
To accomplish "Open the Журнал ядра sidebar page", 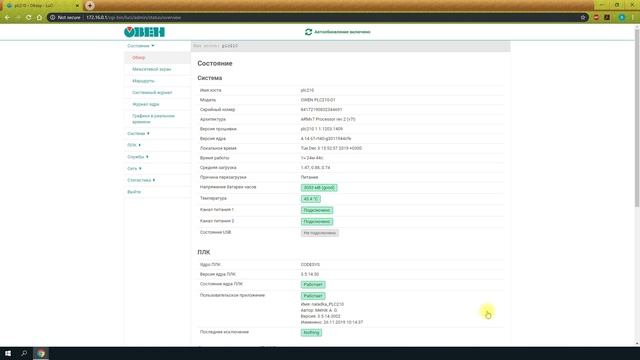I will 146,104.
